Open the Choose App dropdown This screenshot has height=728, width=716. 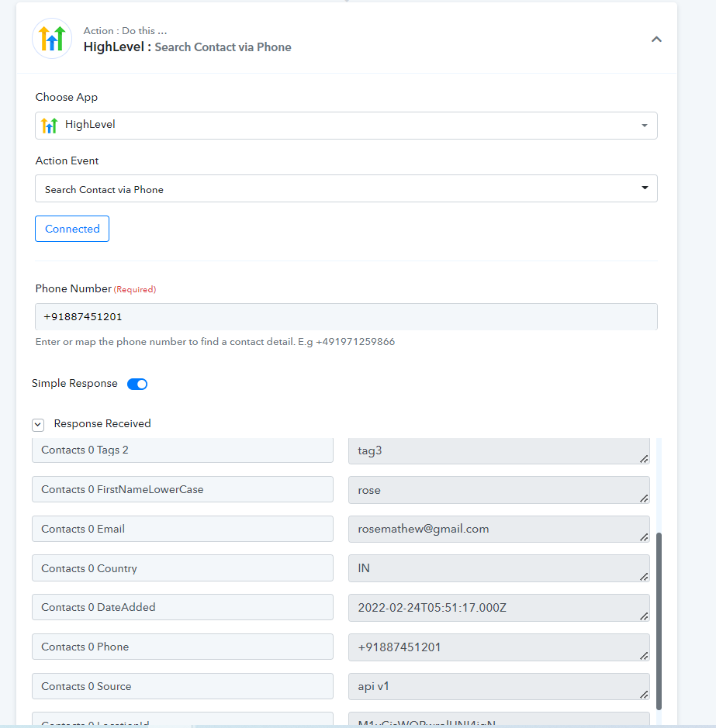coord(346,126)
